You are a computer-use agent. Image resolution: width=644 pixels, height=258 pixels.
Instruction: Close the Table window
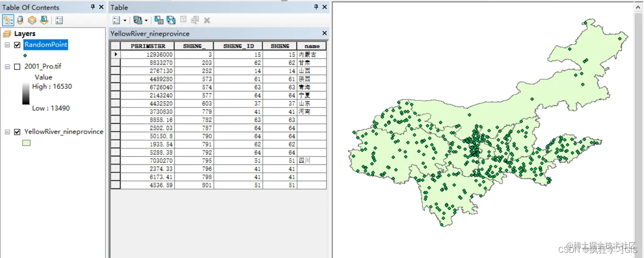pyautogui.click(x=324, y=7)
